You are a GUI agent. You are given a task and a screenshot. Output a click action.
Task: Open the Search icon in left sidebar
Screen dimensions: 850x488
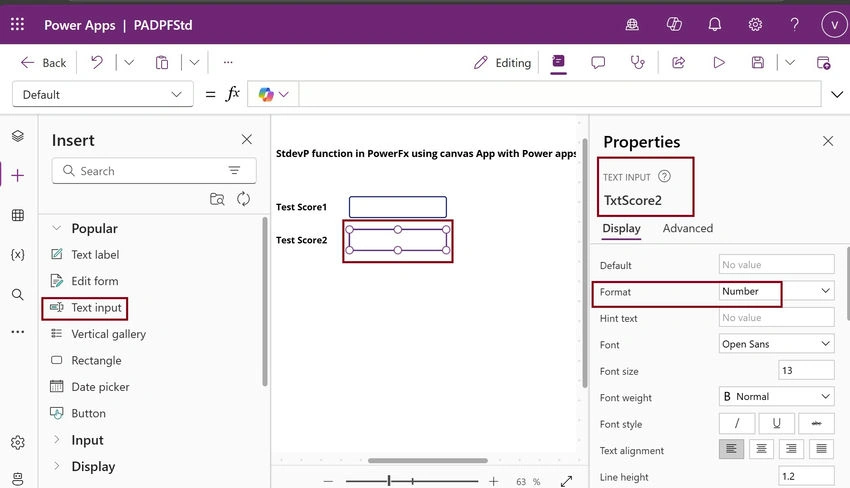tap(18, 294)
